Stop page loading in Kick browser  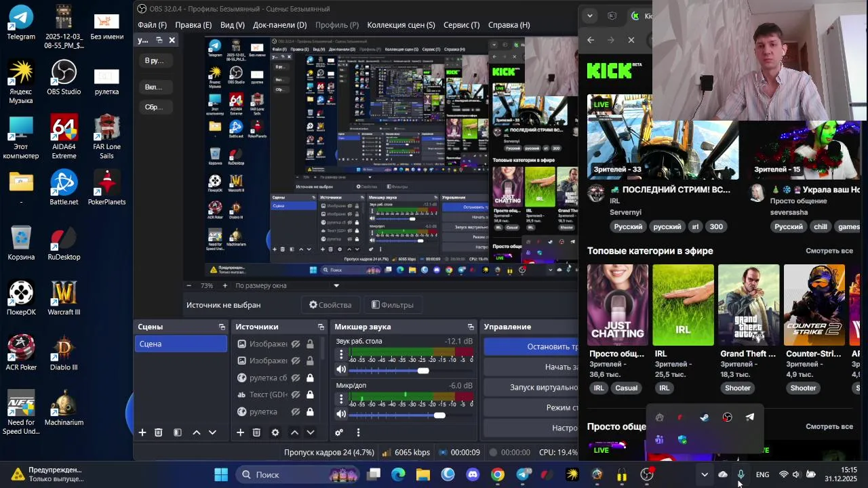(631, 40)
